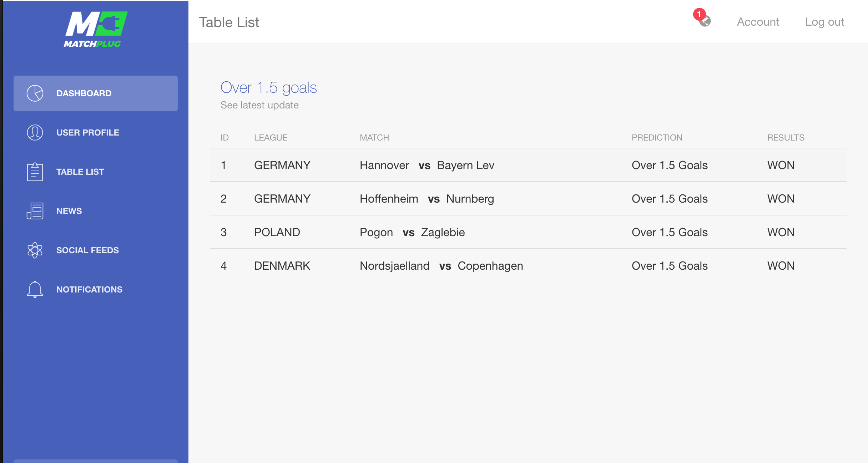Click the News newspaper icon
This screenshot has height=463, width=868.
click(x=35, y=211)
